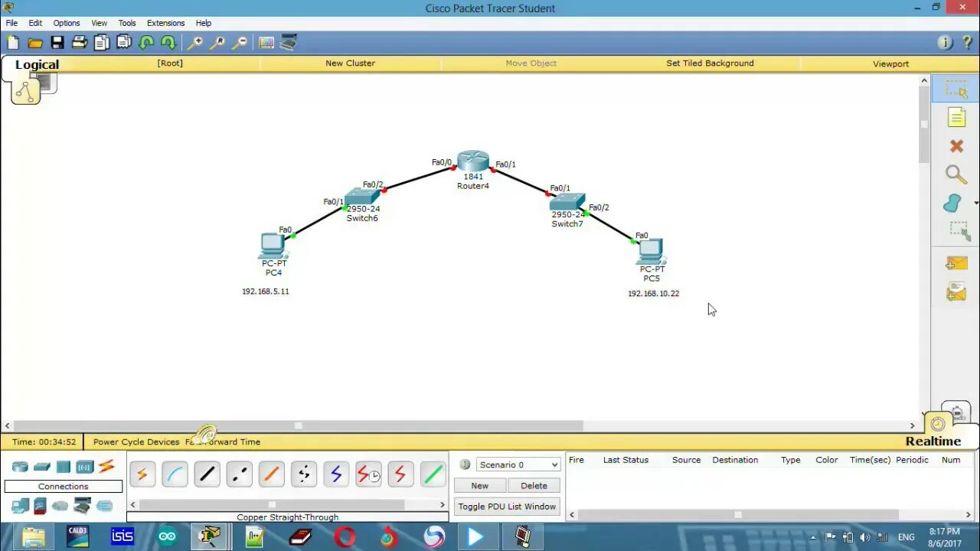Open the Options menu
980x551 pixels.
point(67,23)
